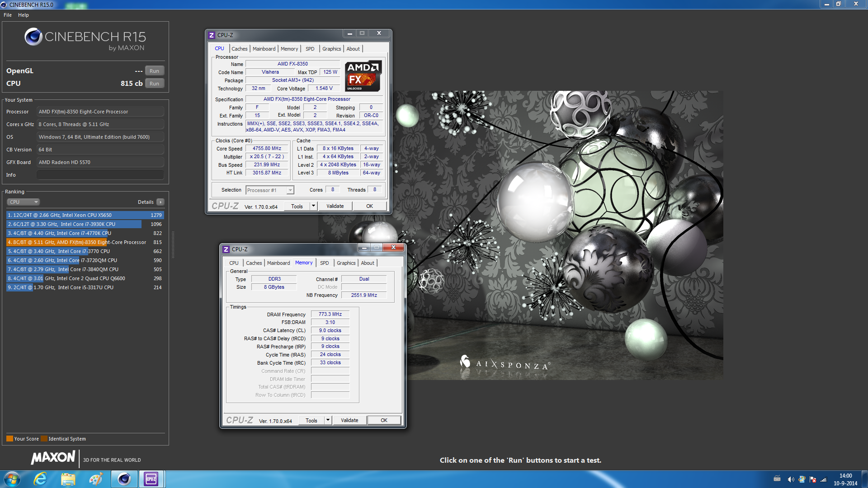Open the Help menu
Viewport: 868px width, 488px height.
pyautogui.click(x=24, y=15)
